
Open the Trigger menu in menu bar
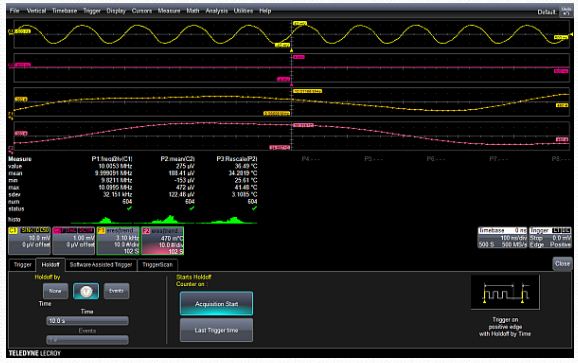(92, 11)
